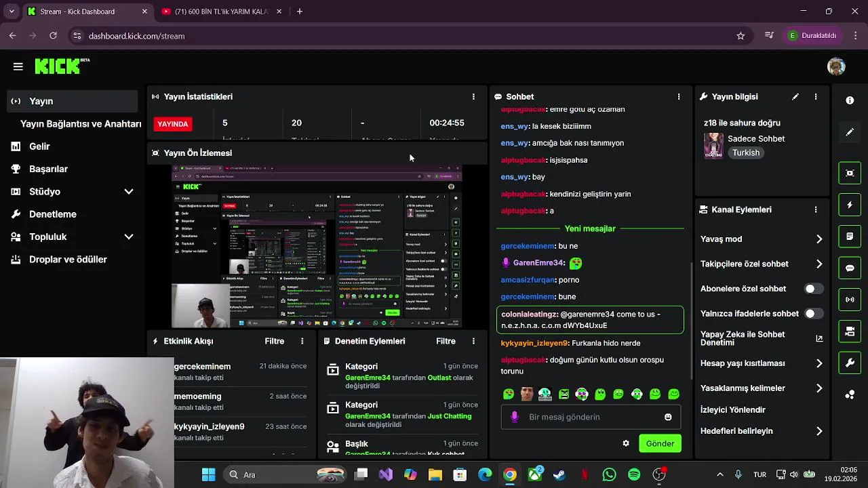Open the Kanal Eylemleri three-dot menu
The width and height of the screenshot is (868, 488).
click(816, 210)
